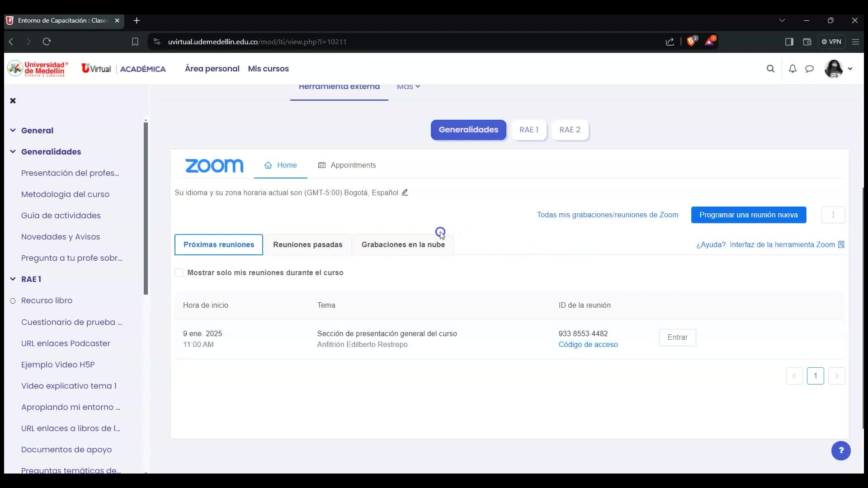Go to previous page arrow in pagination
Screen dimensions: 868x488
point(794,376)
